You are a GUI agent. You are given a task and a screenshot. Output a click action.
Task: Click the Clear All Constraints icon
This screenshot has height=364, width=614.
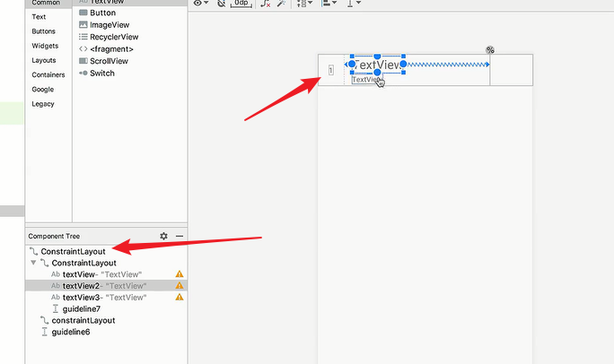(x=266, y=3)
